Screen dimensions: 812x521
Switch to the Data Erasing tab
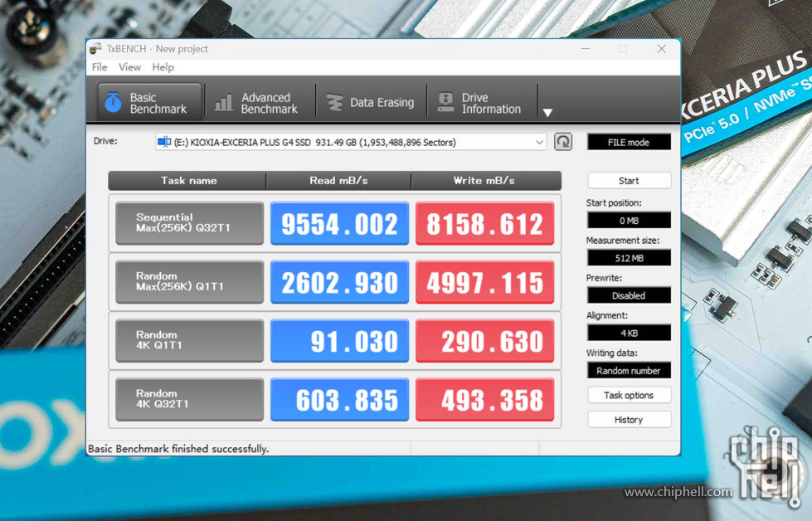371,103
